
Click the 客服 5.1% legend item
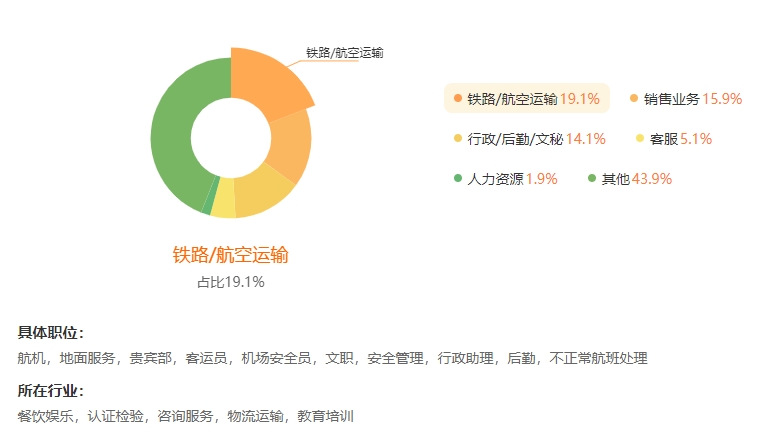point(674,139)
